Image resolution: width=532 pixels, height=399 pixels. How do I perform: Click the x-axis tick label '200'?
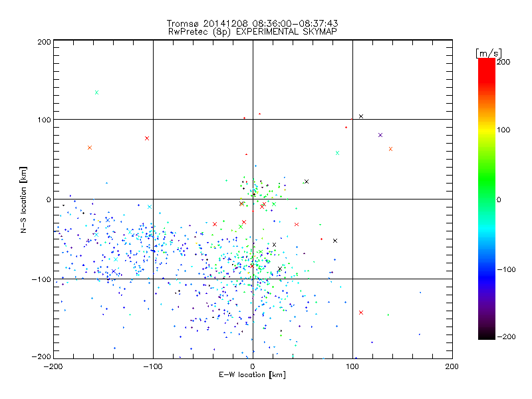(452, 366)
